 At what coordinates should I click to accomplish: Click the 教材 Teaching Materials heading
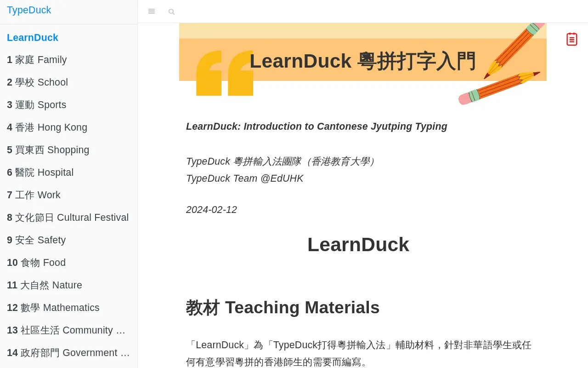click(x=283, y=308)
